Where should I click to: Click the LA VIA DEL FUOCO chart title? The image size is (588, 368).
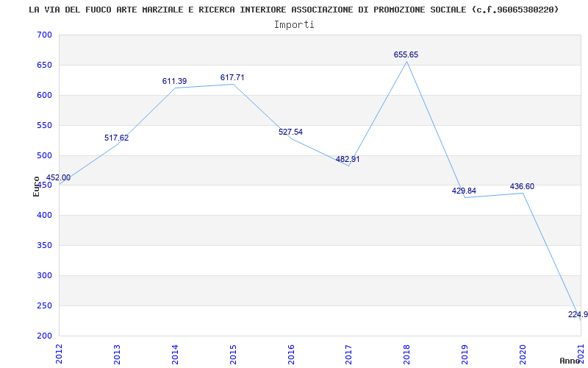(x=294, y=10)
